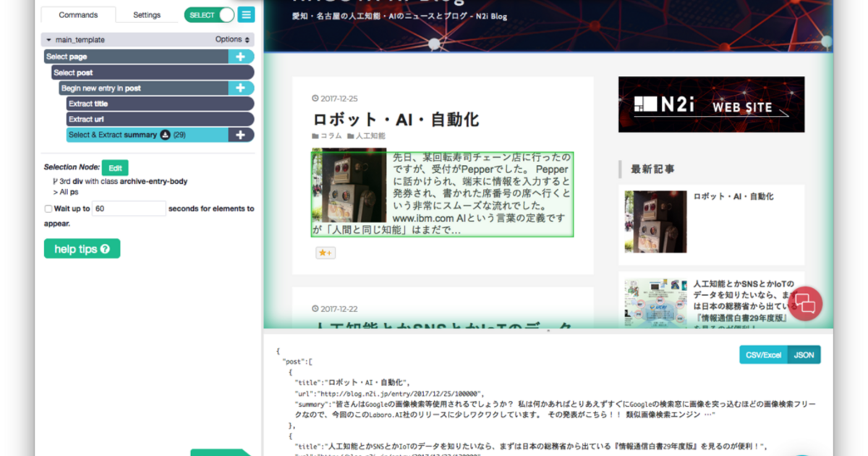Enable the Wait up to seconds checkbox
The height and width of the screenshot is (456, 868).
click(x=49, y=208)
